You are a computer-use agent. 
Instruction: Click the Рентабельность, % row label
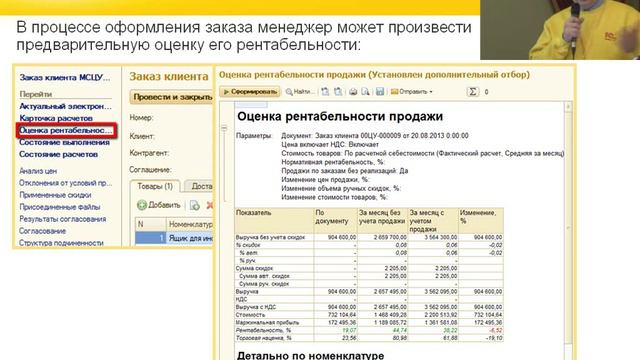[x=263, y=330]
